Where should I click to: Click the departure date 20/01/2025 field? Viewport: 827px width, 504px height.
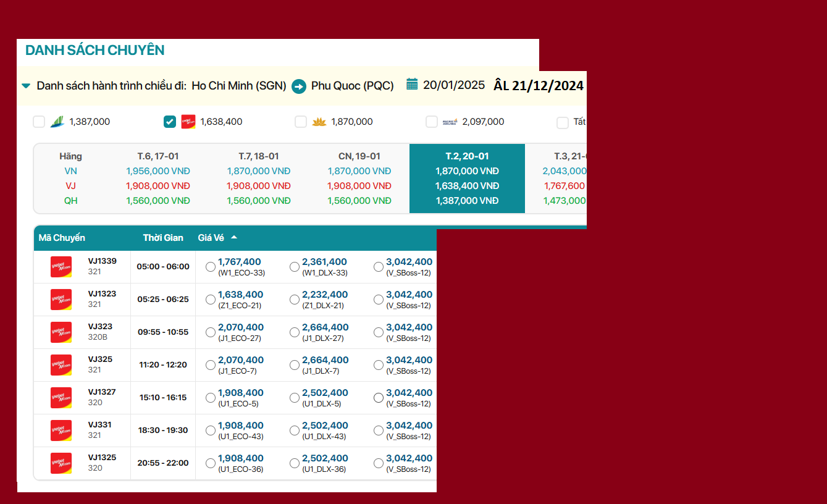[x=454, y=85]
